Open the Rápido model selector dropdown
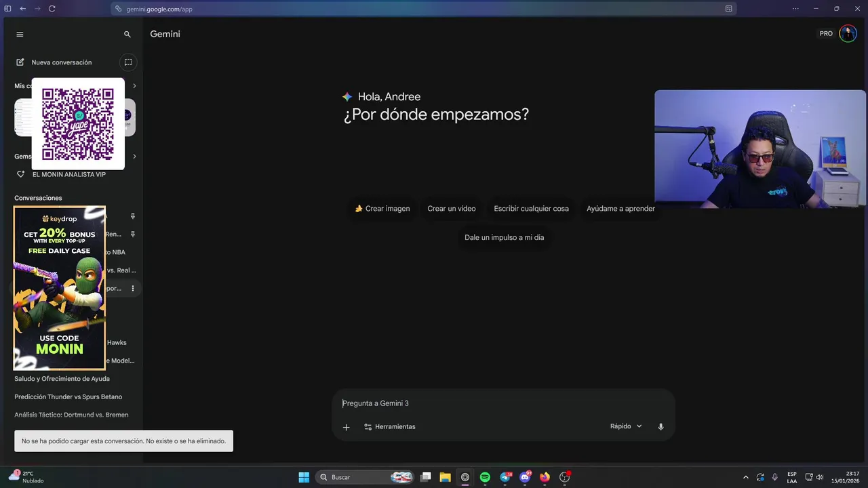Viewport: 868px width, 488px height. [626, 426]
